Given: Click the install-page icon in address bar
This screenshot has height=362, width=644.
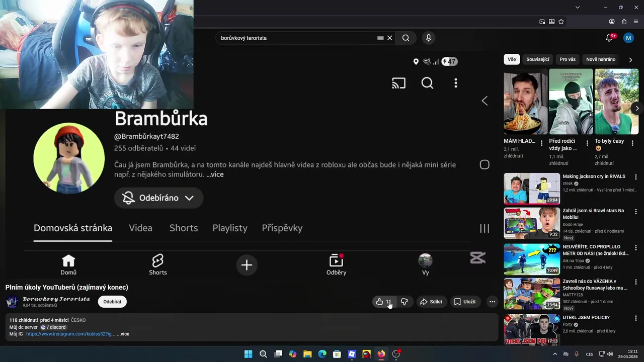Looking at the screenshot, I should pyautogui.click(x=552, y=22).
